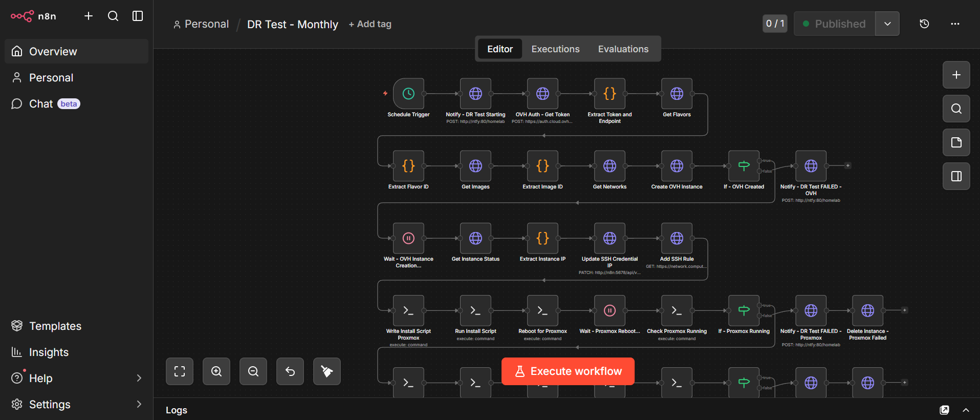
Task: Tidy up workflow with broom icon
Action: pos(327,371)
